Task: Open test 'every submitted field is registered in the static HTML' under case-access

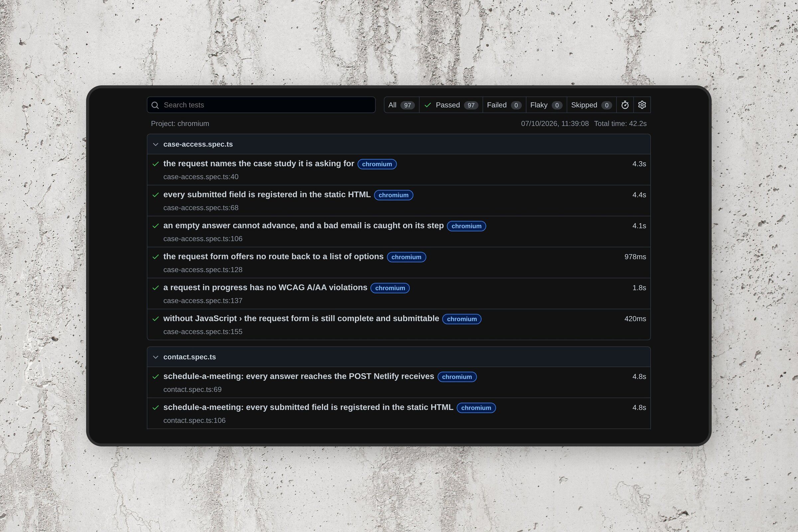Action: click(x=267, y=195)
